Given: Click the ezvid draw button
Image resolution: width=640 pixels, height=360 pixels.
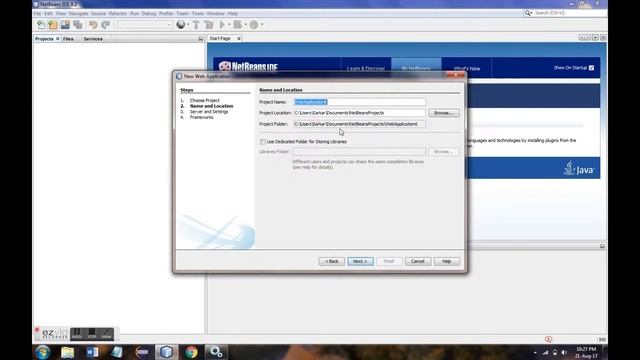Looking at the screenshot, I should (x=106, y=334).
